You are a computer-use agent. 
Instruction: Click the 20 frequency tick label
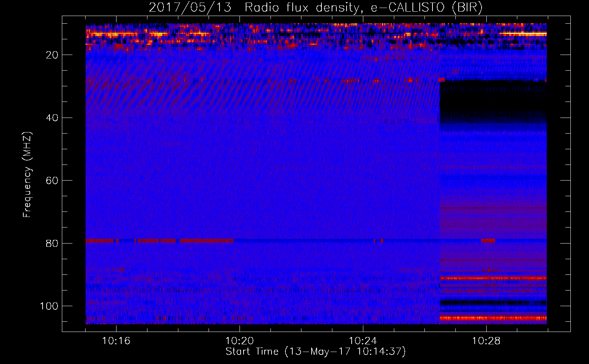[52, 55]
